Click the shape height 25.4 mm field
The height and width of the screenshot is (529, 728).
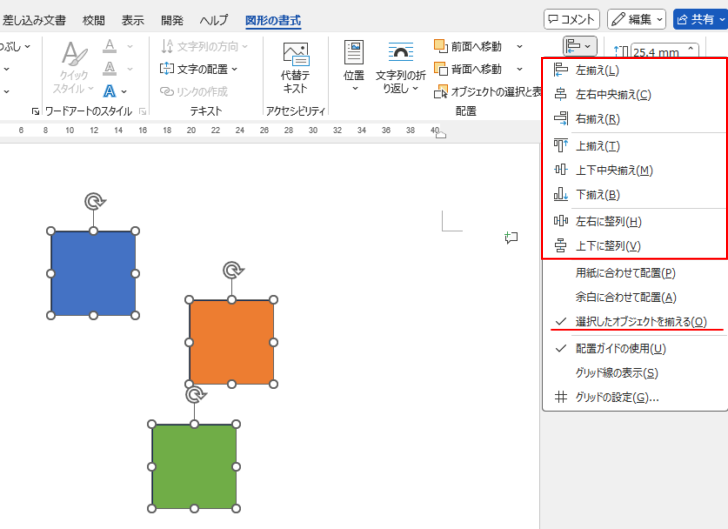pos(657,52)
